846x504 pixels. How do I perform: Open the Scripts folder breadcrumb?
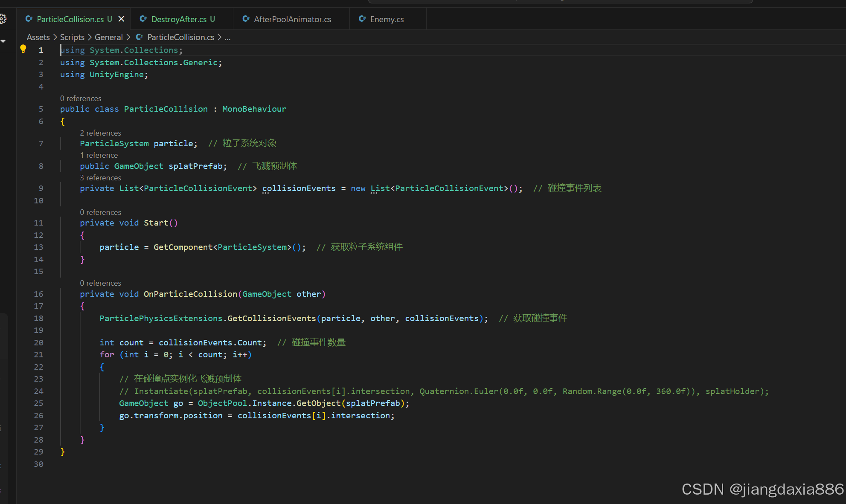tap(72, 37)
